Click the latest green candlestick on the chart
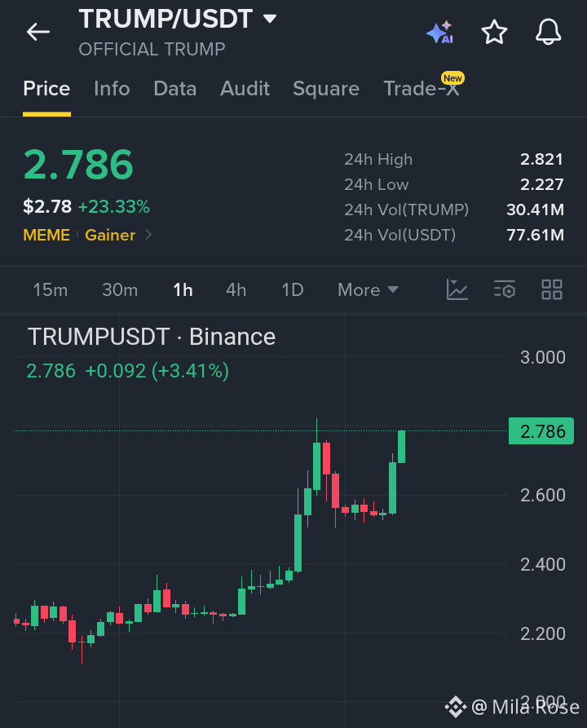587x728 pixels. 402,447
